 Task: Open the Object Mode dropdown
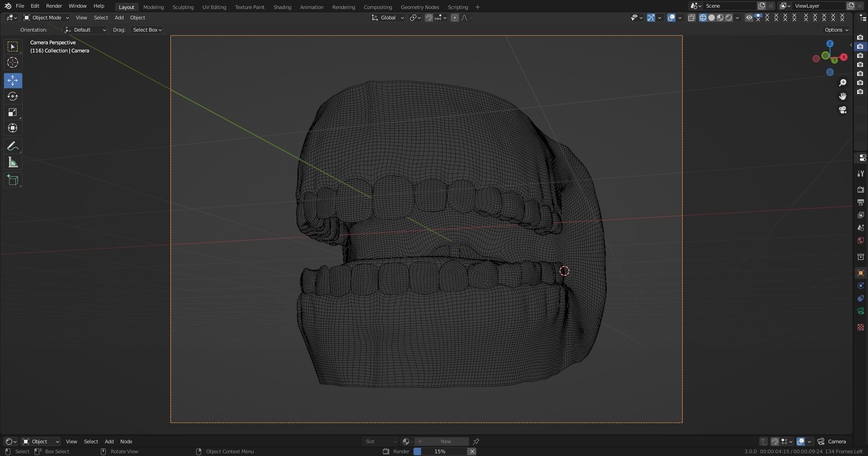pyautogui.click(x=46, y=18)
